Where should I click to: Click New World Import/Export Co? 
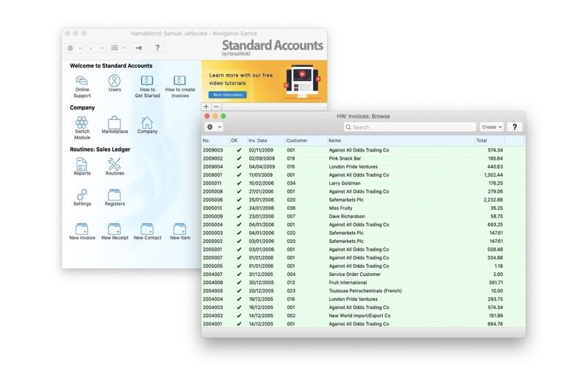point(359,316)
